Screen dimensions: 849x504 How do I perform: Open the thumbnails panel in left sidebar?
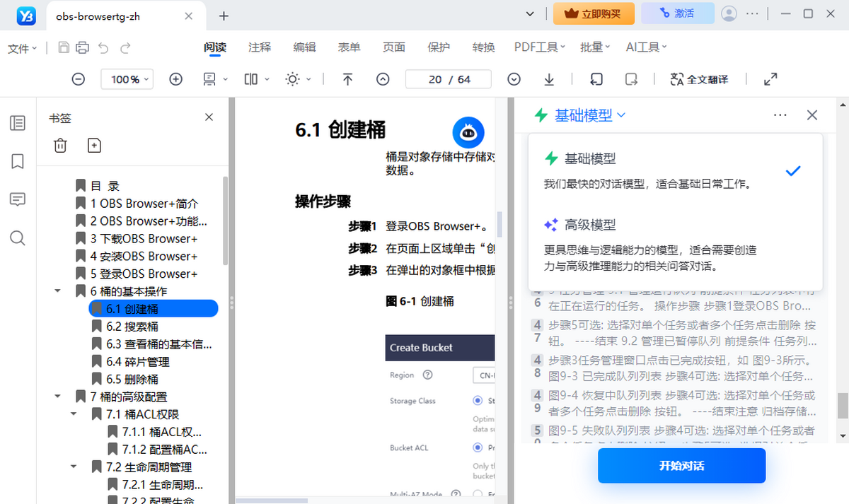tap(18, 123)
